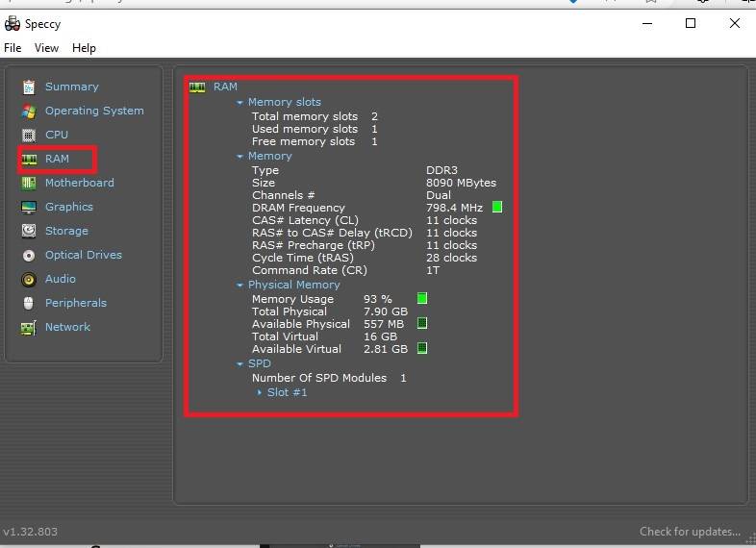
Task: Click the CPU chip icon
Action: (29, 135)
